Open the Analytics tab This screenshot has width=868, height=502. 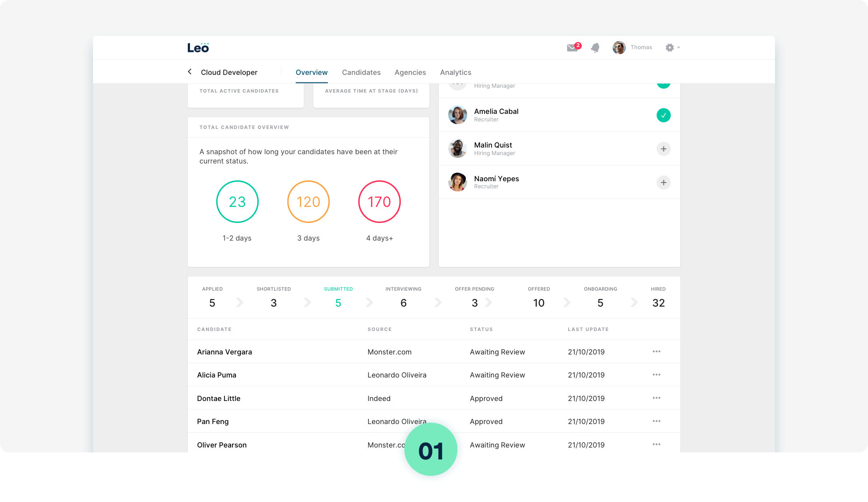tap(455, 72)
